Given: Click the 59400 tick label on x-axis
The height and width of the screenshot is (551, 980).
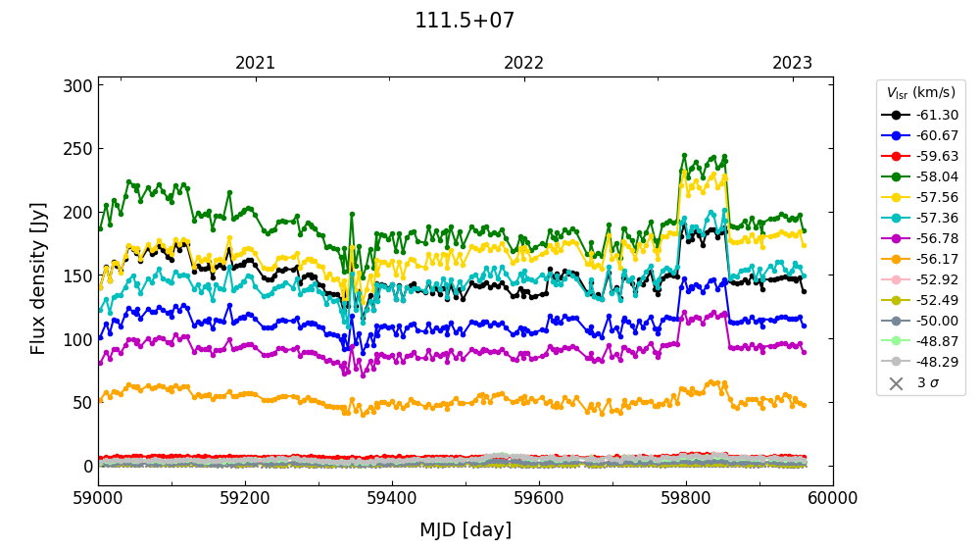Looking at the screenshot, I should [392, 498].
